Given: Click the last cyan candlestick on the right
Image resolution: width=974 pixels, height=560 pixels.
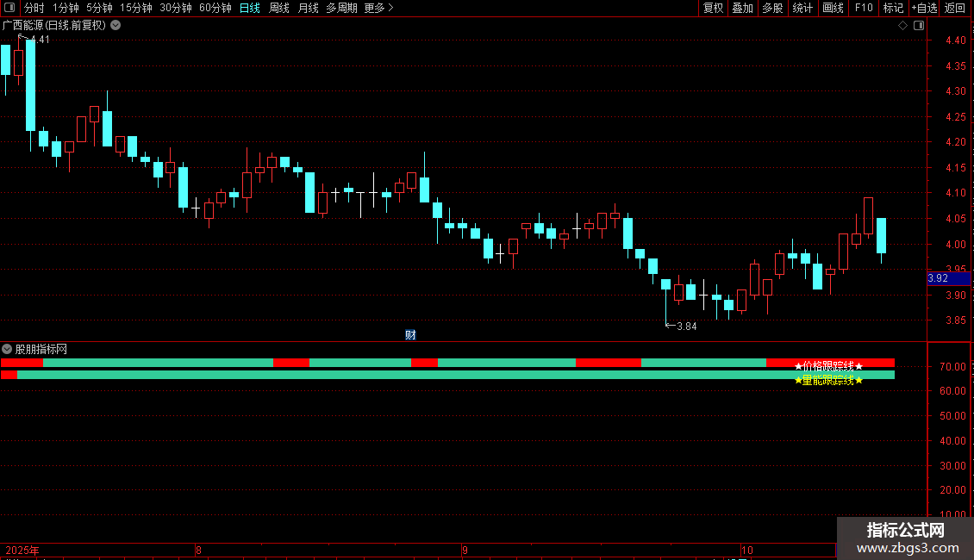Looking at the screenshot, I should click(881, 236).
